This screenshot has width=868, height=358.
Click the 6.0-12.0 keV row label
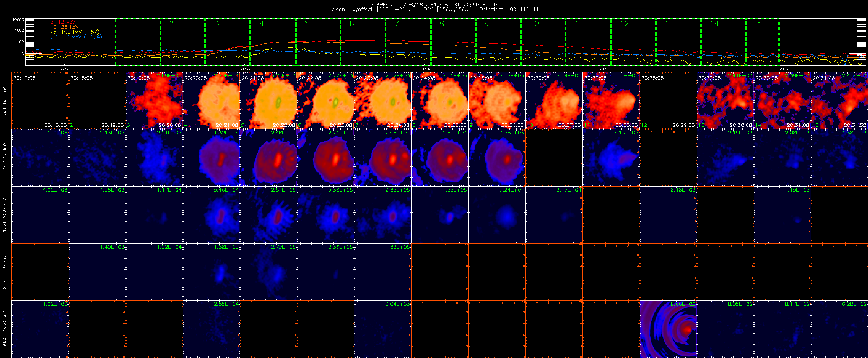coord(5,158)
